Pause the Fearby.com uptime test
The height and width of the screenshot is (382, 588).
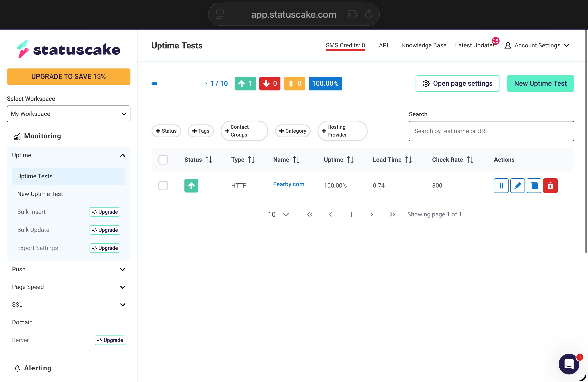(501, 185)
